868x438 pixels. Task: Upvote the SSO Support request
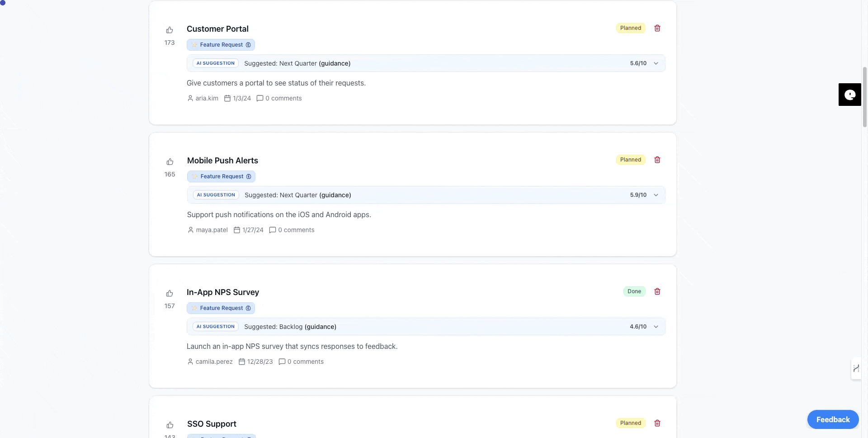click(170, 425)
